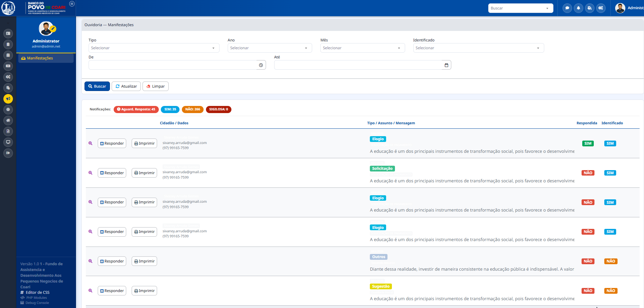Open the document file sidebar icon
Screen dimensions: 644x308
pyautogui.click(x=8, y=131)
